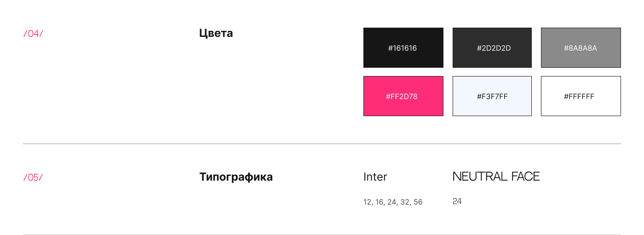Choose the #8A8A8A gray color swatch

point(581,48)
